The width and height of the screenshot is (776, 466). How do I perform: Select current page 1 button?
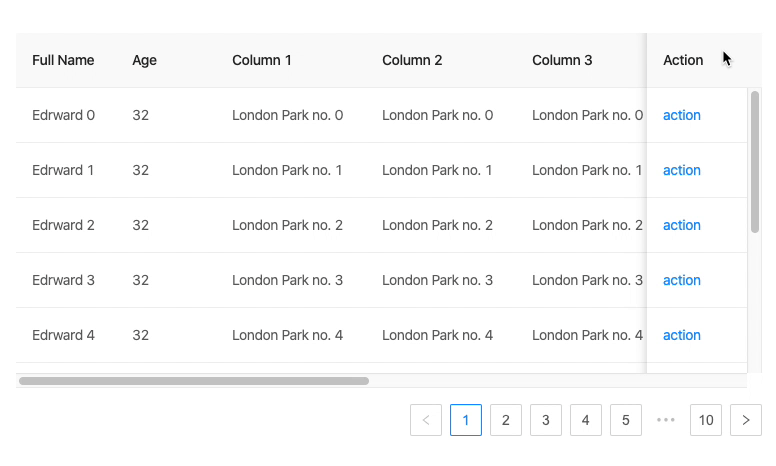[466, 420]
